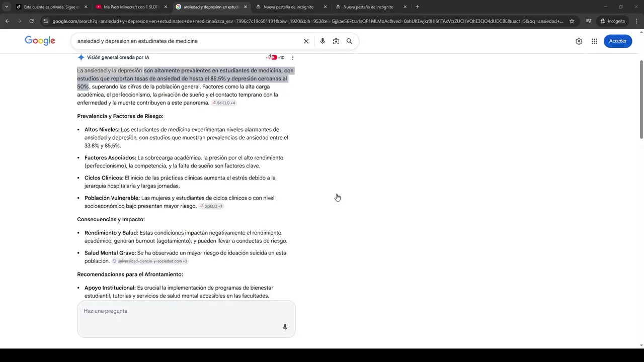Click the 'Consecuencias y Impacto:' heading
Screen dimensions: 644x362
pyautogui.click(x=111, y=220)
